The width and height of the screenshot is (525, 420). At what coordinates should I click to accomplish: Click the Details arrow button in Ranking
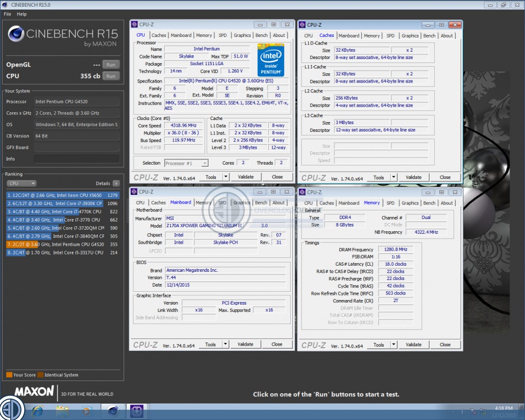tap(116, 184)
